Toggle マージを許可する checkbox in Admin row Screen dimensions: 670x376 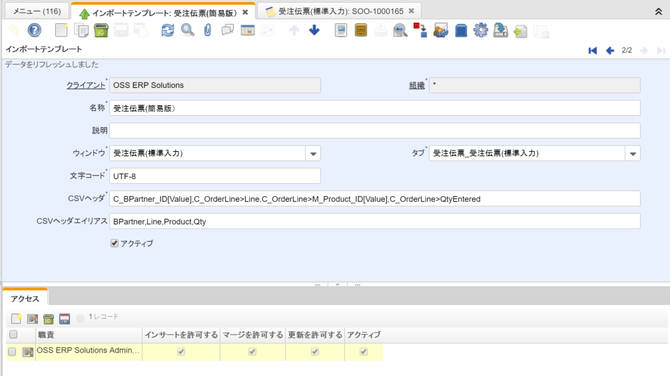coord(253,351)
